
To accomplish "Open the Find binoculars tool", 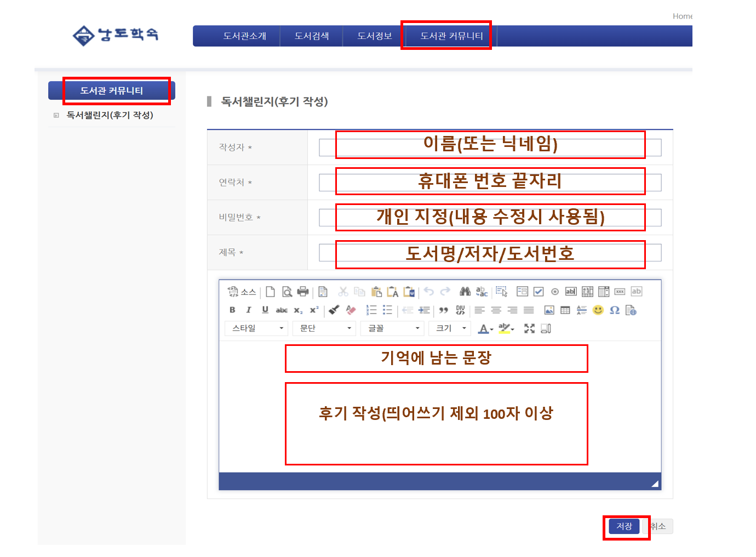I will click(x=465, y=292).
